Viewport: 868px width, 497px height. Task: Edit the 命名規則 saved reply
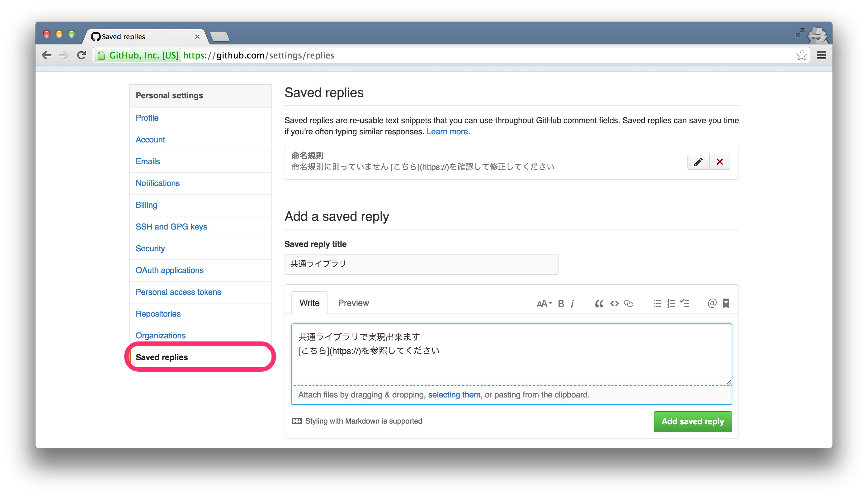[698, 162]
